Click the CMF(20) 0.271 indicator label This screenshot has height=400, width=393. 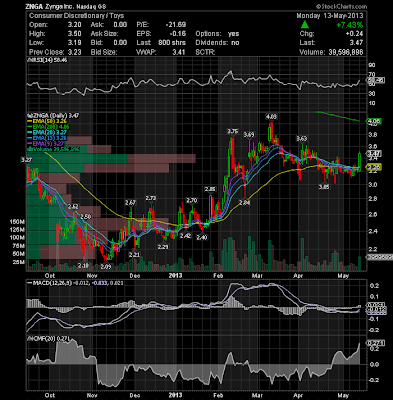48,338
